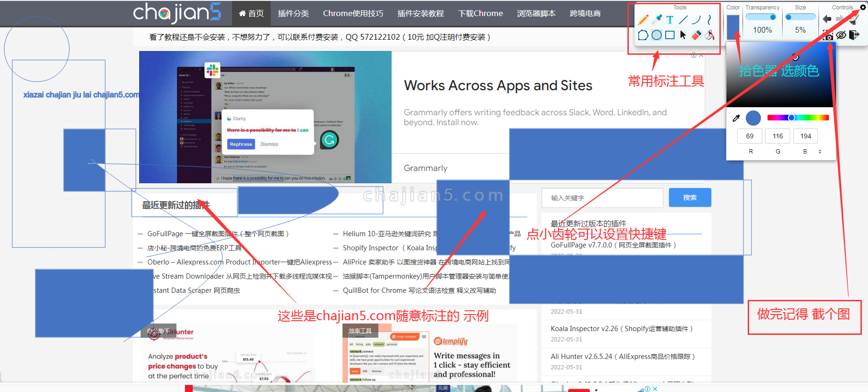Adjust the Transparency slider

(x=761, y=17)
